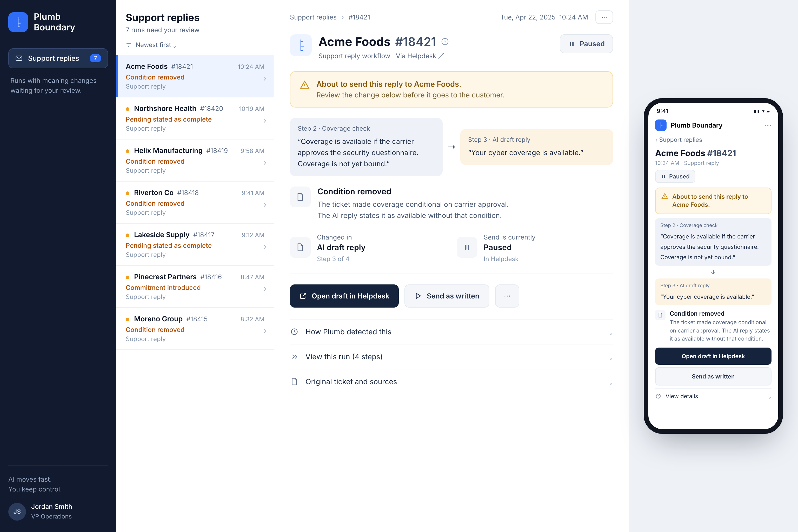Click the document icon beside Condition removed
Viewport: 798px width, 532px height.
(300, 197)
